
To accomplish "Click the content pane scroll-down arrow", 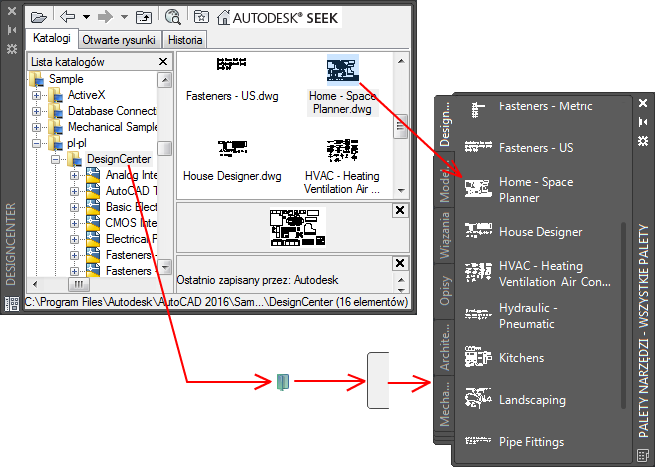I will 401,191.
